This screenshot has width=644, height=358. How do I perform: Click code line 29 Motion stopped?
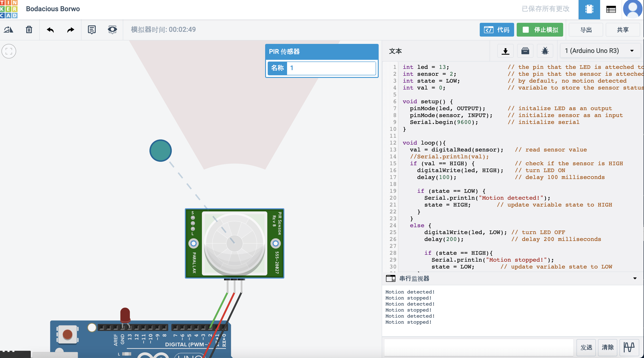coord(492,260)
